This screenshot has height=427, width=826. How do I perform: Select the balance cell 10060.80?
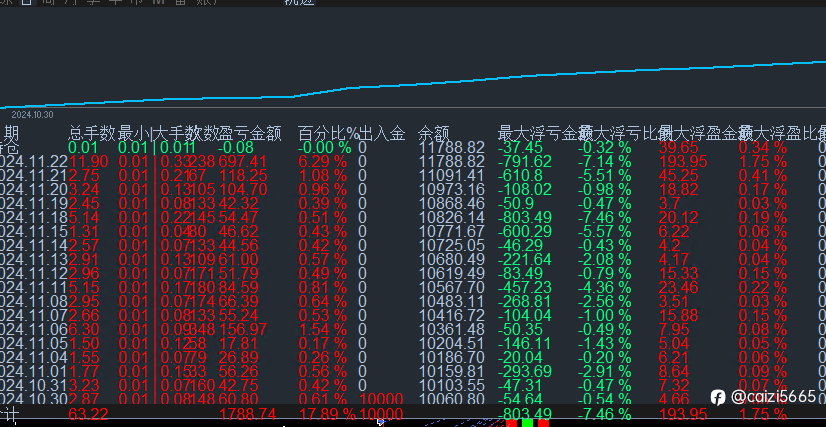pyautogui.click(x=451, y=399)
